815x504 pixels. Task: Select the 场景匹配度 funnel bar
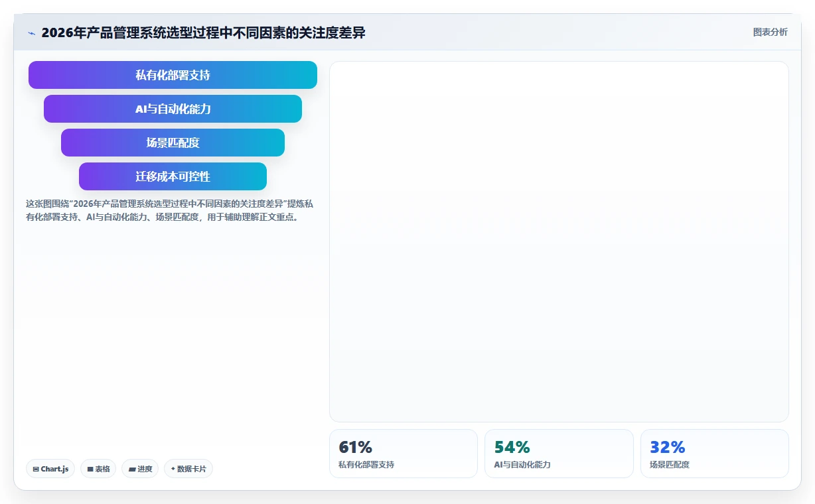(173, 143)
